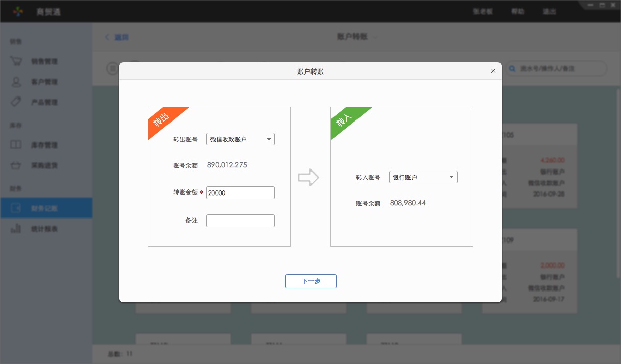Viewport: 621px width, 364px height.
Task: Click 退出 to log out
Action: point(549,11)
